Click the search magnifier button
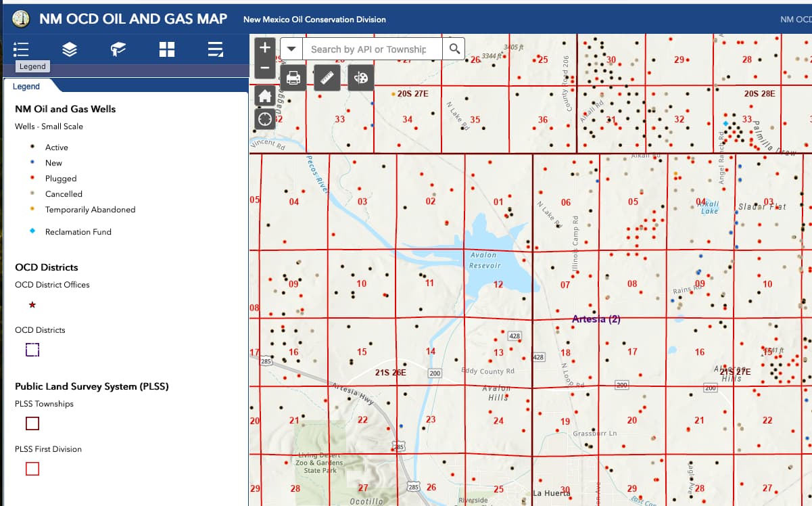The height and width of the screenshot is (506, 812). click(x=454, y=49)
